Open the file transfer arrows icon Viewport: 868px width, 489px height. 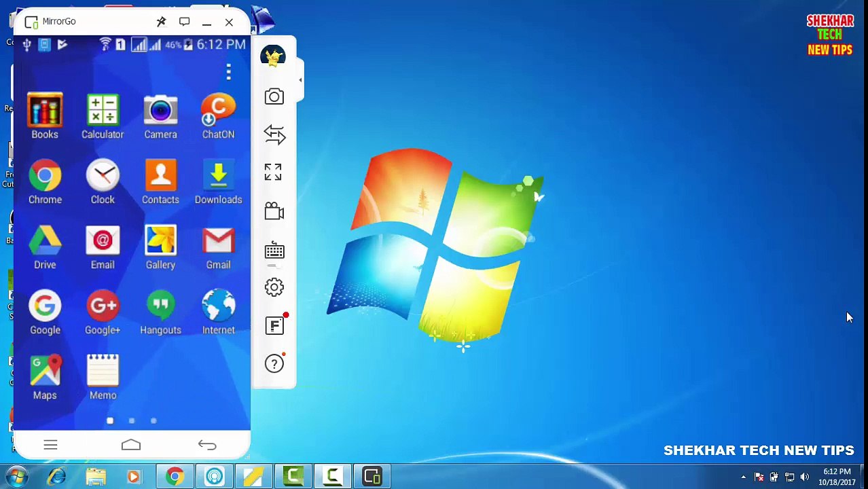point(274,134)
